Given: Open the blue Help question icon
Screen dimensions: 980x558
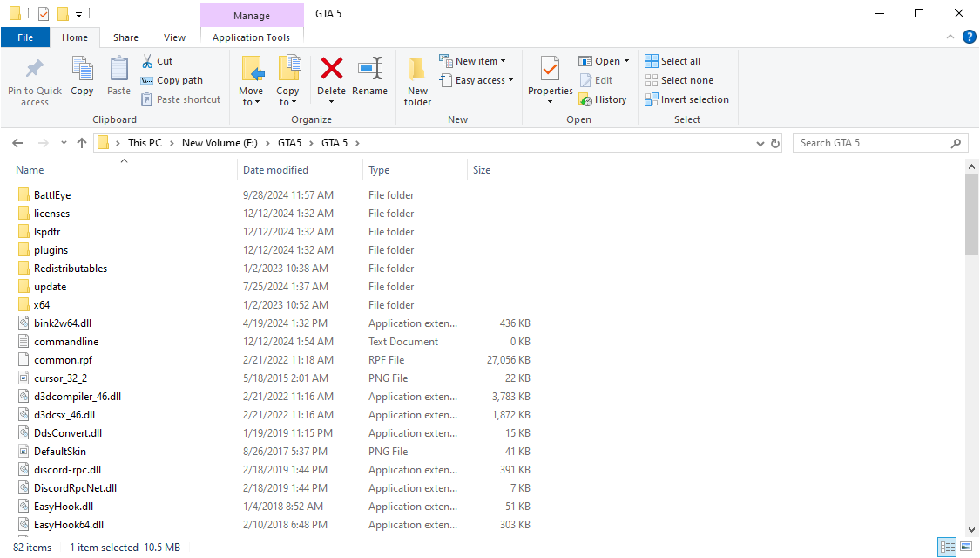Looking at the screenshot, I should (969, 37).
